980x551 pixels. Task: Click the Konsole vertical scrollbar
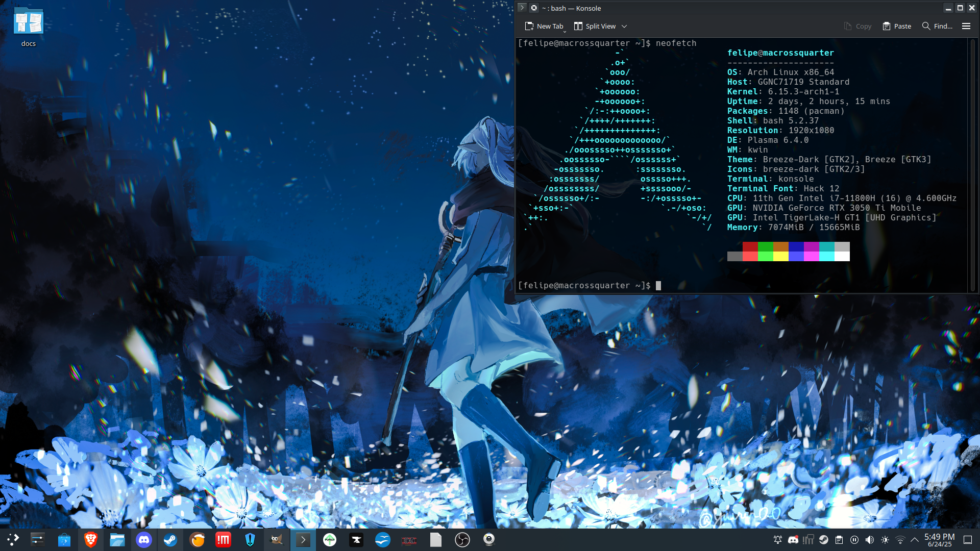click(x=973, y=165)
